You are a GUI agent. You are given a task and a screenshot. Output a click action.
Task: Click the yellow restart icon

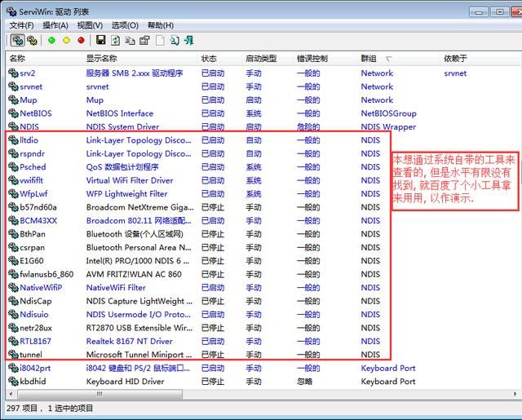coord(66,40)
